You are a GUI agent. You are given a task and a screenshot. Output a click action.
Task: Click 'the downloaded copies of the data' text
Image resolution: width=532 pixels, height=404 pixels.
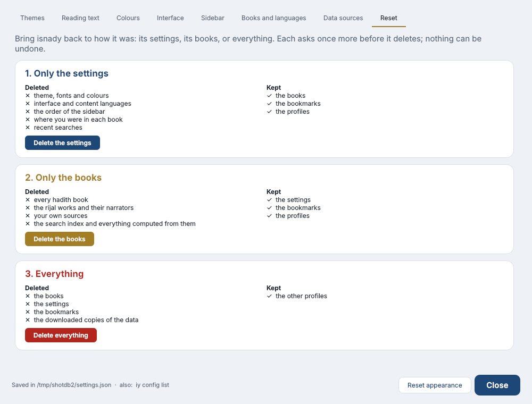(86, 320)
